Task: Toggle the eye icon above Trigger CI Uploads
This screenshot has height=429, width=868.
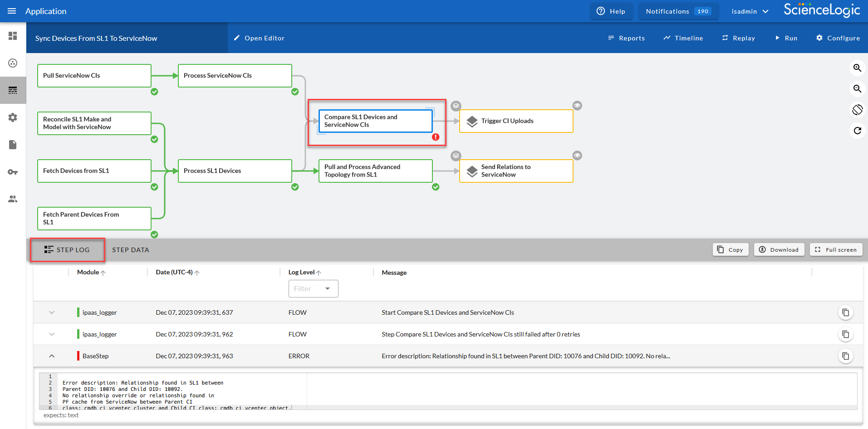Action: (577, 106)
